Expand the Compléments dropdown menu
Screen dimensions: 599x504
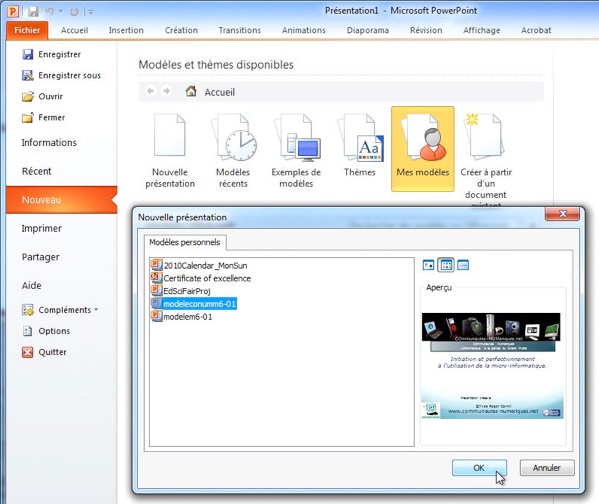[x=60, y=310]
